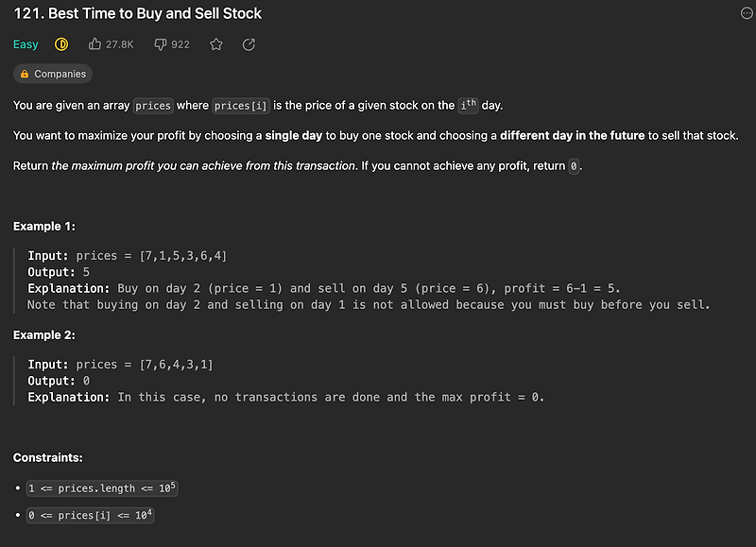Viewport: 756px width, 547px height.
Task: Click the 27.8K like count
Action: tap(118, 43)
